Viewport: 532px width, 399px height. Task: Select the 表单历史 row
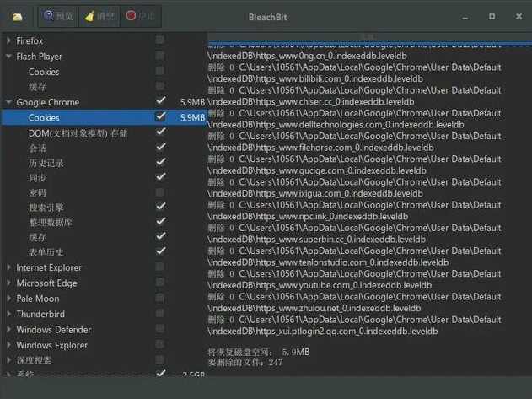46,252
